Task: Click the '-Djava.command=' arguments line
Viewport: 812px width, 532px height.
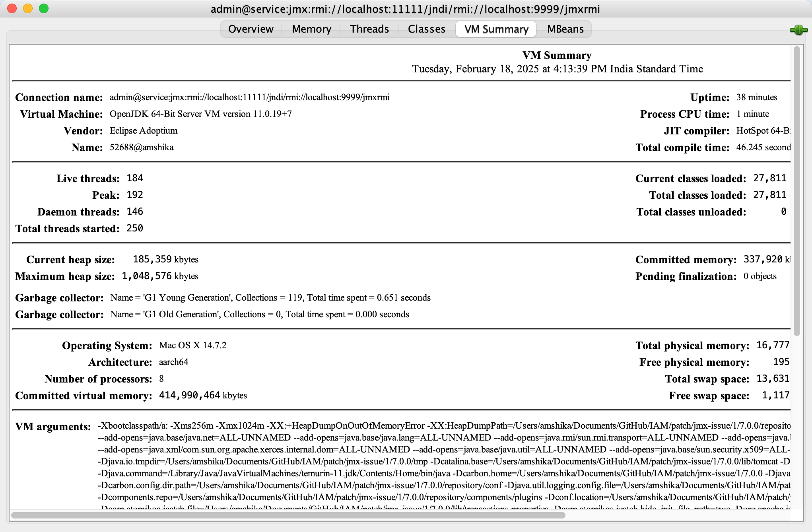Action: point(444,474)
